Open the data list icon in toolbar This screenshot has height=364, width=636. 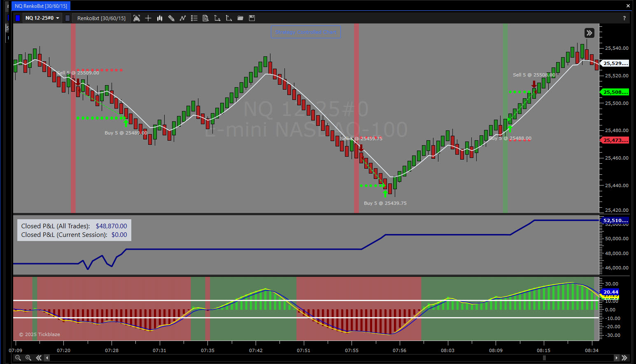point(194,18)
